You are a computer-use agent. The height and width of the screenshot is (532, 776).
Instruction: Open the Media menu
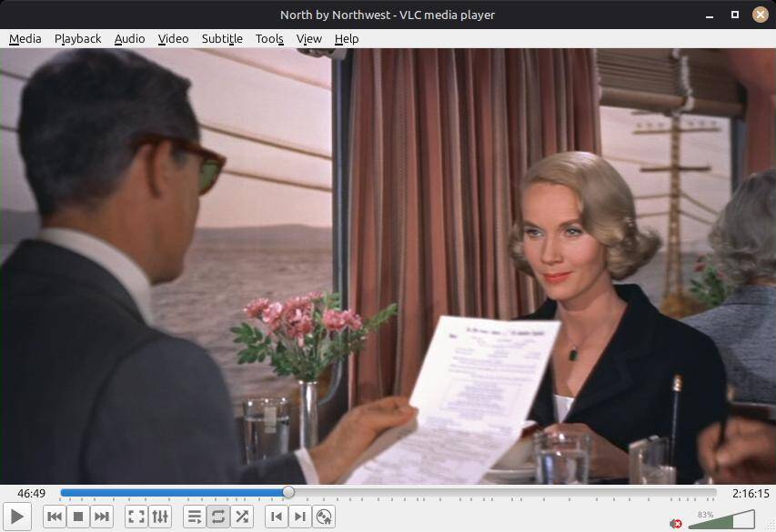25,38
